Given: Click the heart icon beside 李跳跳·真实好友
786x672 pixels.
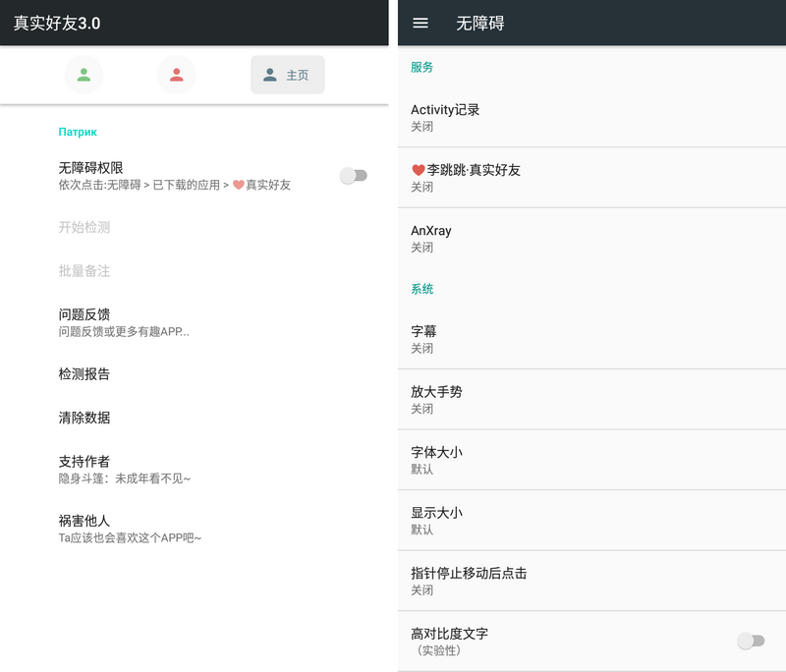Looking at the screenshot, I should (418, 170).
